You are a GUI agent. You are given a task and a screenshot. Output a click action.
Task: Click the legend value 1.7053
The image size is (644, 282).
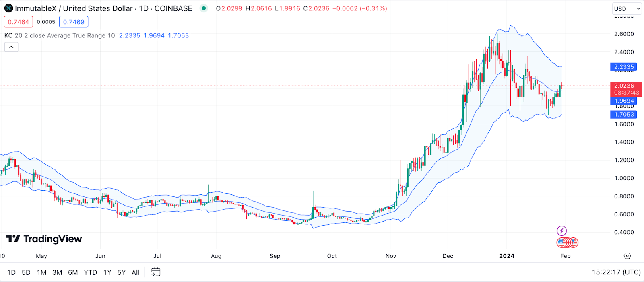click(x=178, y=35)
